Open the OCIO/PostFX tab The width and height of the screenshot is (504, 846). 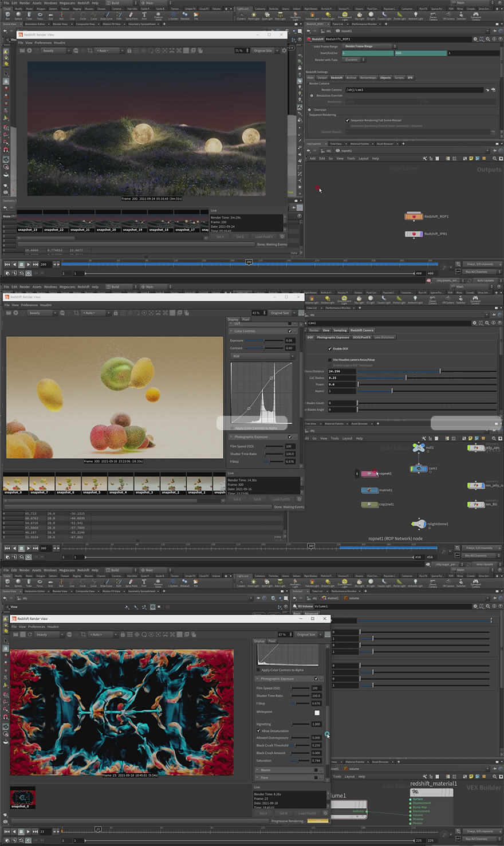tap(362, 337)
